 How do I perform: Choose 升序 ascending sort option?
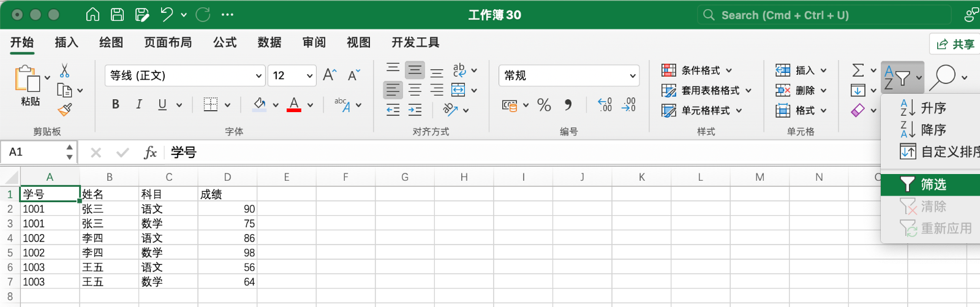point(933,108)
